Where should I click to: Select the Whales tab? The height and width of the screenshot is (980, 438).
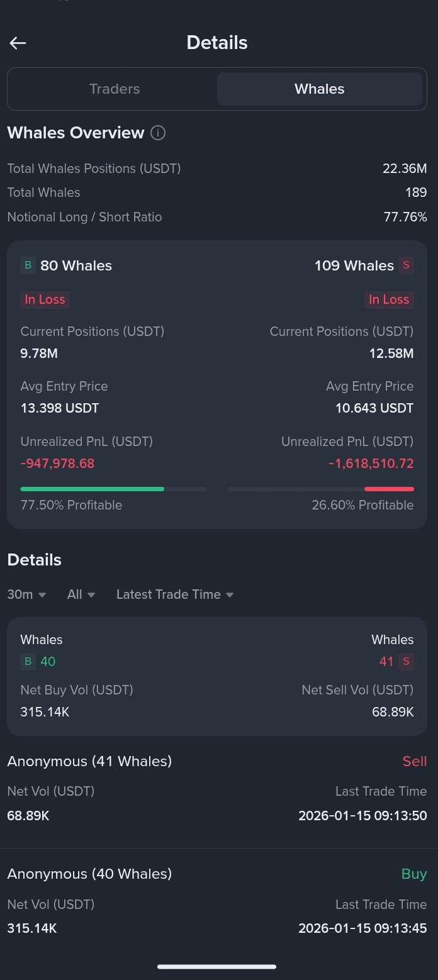319,89
